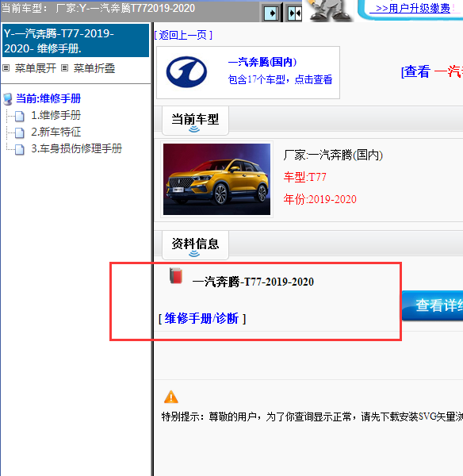Screen dimensions: 463x476
Task: Click the 年份:2019-2020 red text
Action: (320, 199)
